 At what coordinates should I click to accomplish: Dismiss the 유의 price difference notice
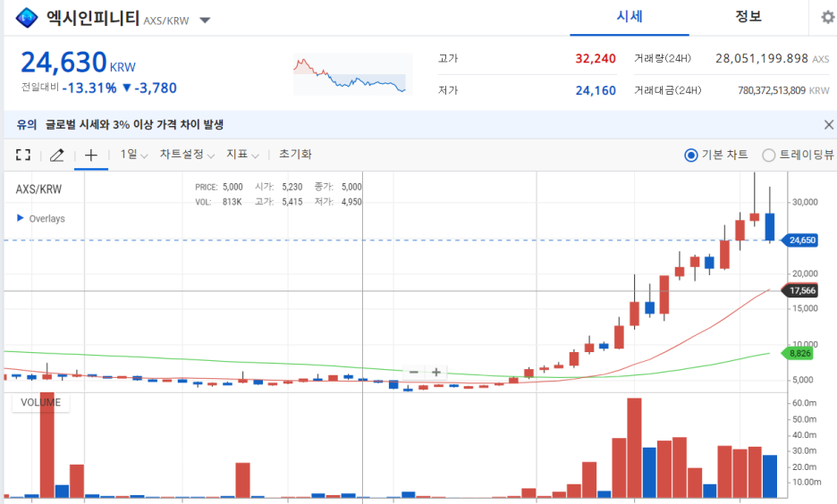point(828,125)
